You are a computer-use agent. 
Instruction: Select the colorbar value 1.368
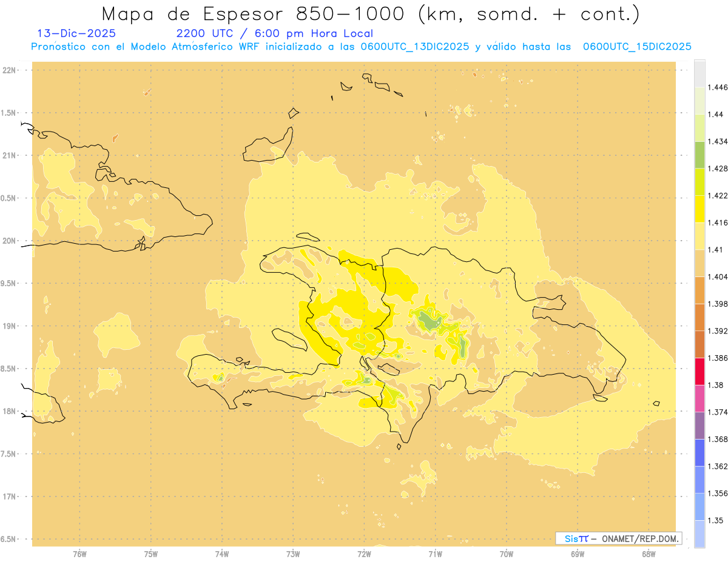coord(717,439)
